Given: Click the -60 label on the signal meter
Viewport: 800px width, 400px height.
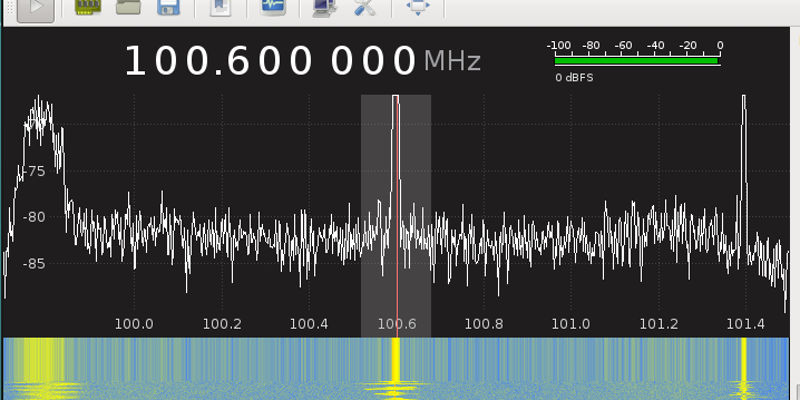Looking at the screenshot, I should tap(623, 45).
